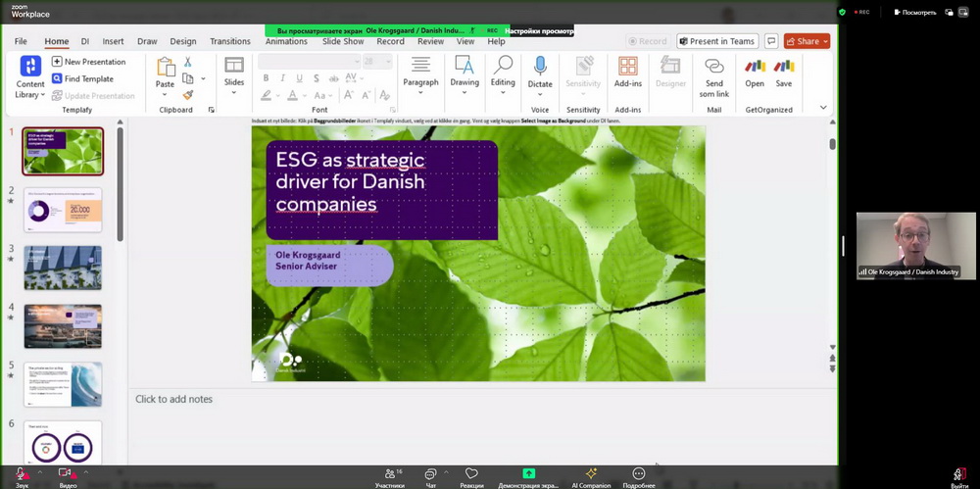Select slide 2 thumbnail

(63, 210)
